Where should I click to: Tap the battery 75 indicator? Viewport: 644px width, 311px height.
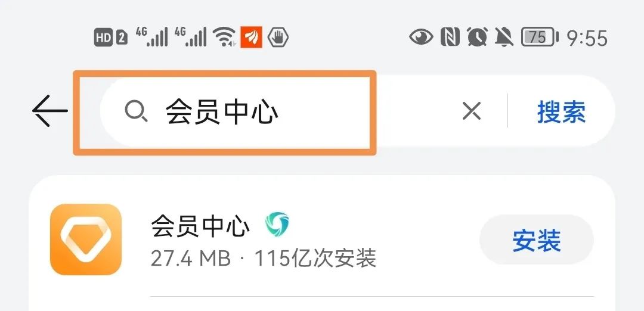tap(540, 38)
